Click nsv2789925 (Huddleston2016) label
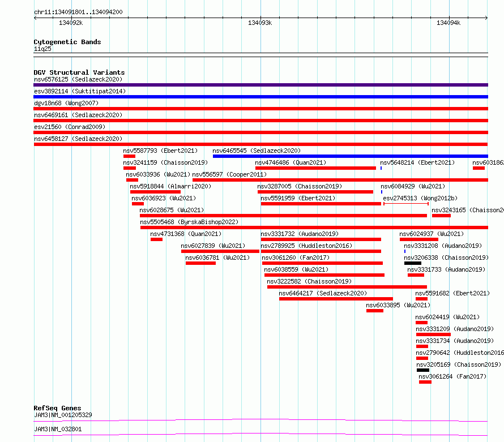 coord(306,246)
